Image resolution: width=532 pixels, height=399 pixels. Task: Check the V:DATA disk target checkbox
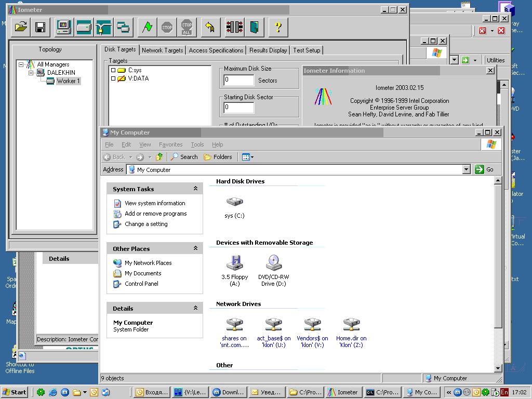(113, 78)
